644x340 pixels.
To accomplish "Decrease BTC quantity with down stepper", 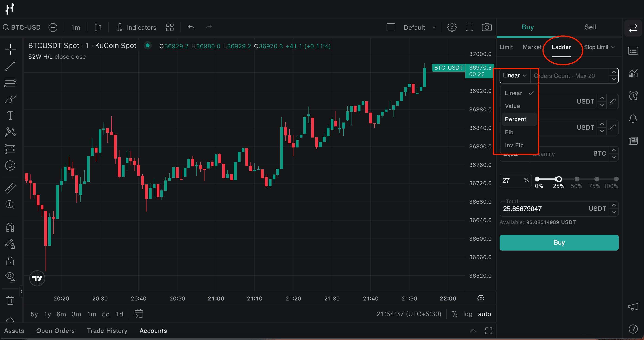I will (614, 157).
